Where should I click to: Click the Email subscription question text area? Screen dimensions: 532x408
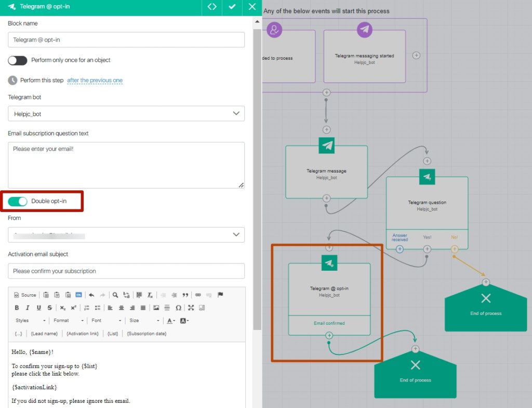(x=126, y=165)
